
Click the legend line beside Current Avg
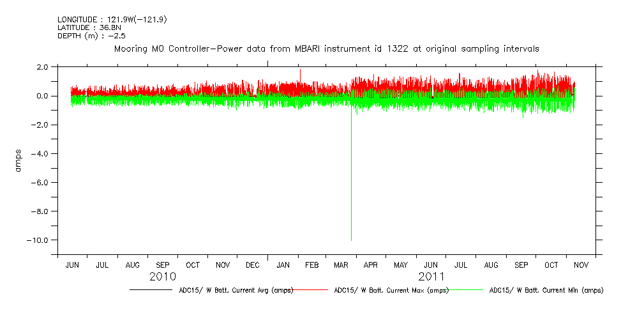(150, 290)
